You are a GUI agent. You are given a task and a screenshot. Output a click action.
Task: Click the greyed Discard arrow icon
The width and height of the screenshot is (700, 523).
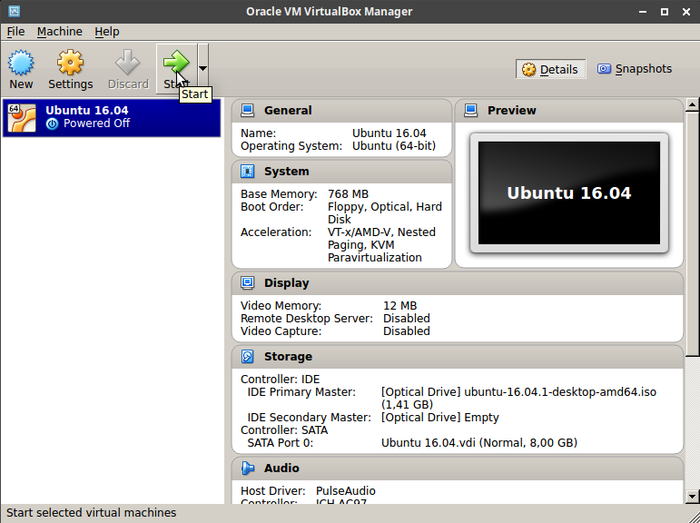pyautogui.click(x=128, y=62)
